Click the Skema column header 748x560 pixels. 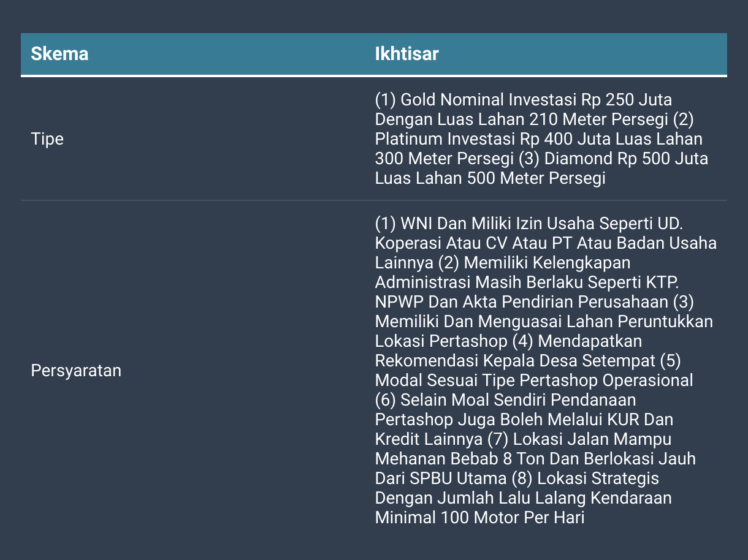point(59,54)
